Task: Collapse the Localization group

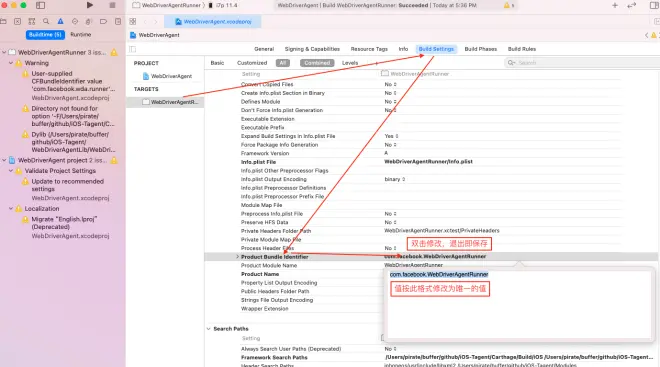Action: (11, 208)
